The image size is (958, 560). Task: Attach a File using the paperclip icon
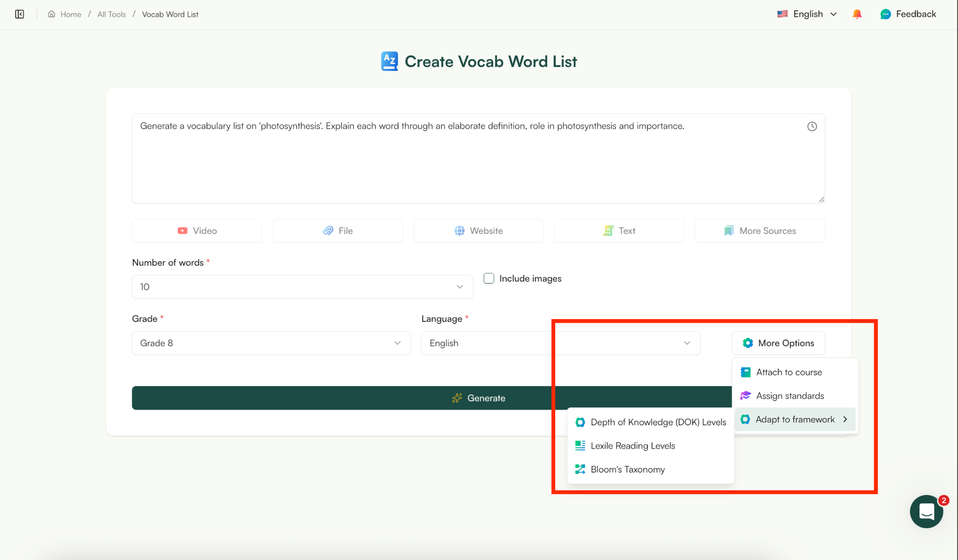click(x=337, y=230)
